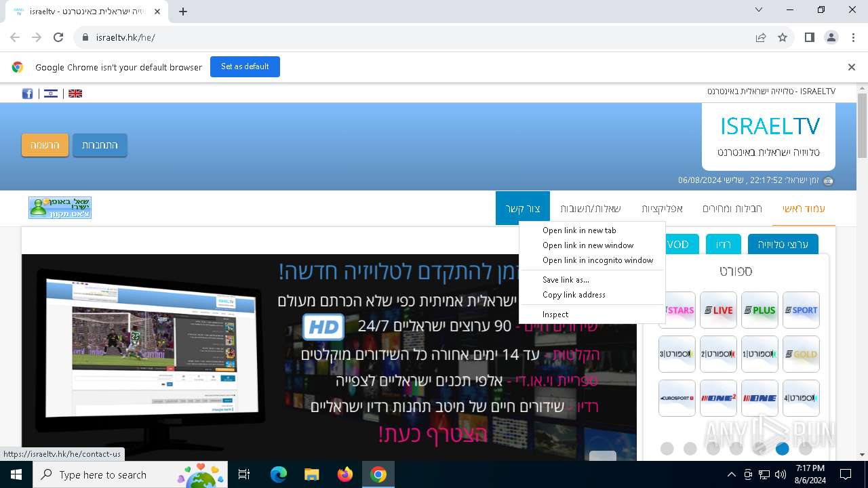The height and width of the screenshot is (488, 868).
Task: Click the Windows taskbar search box
Action: pyautogui.click(x=130, y=474)
